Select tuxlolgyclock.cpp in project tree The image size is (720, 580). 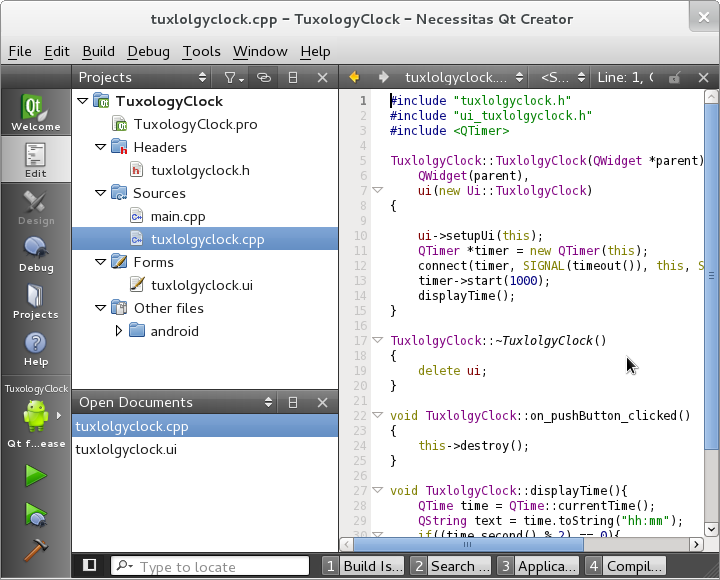point(205,239)
